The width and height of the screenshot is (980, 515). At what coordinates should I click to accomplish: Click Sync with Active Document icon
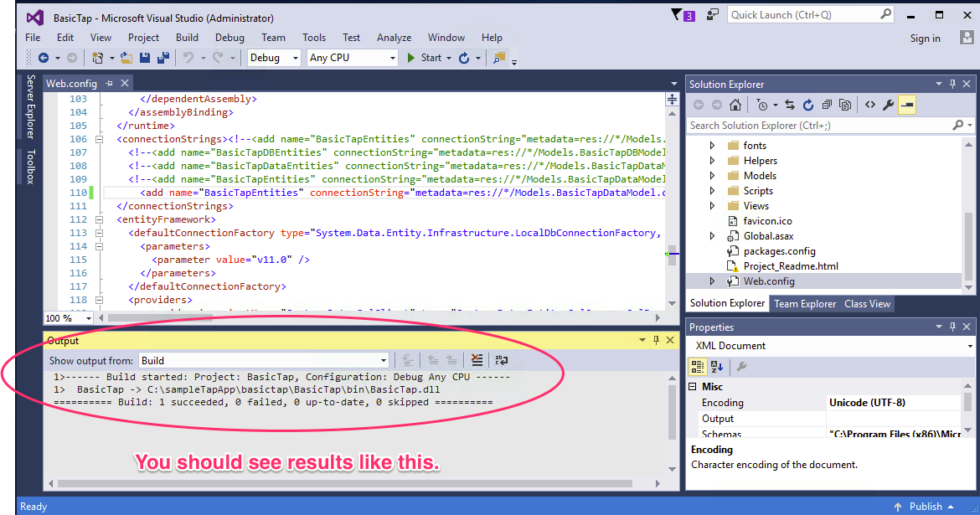click(x=790, y=105)
